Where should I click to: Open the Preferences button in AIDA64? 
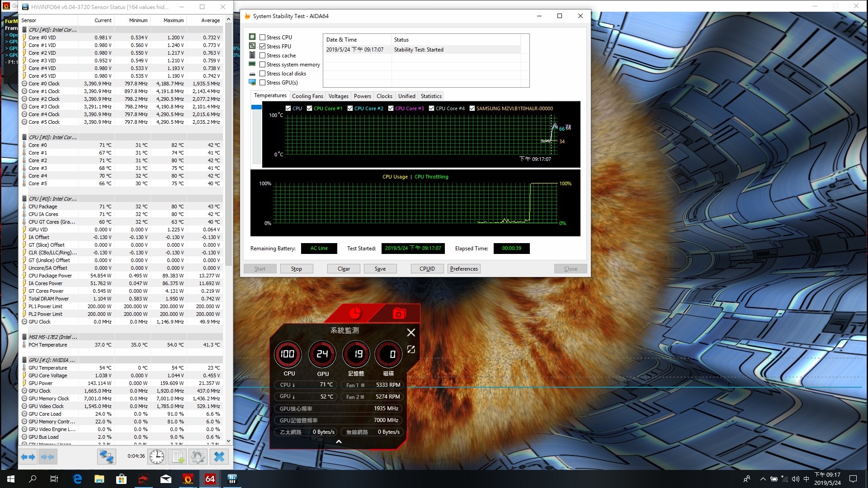coord(464,269)
